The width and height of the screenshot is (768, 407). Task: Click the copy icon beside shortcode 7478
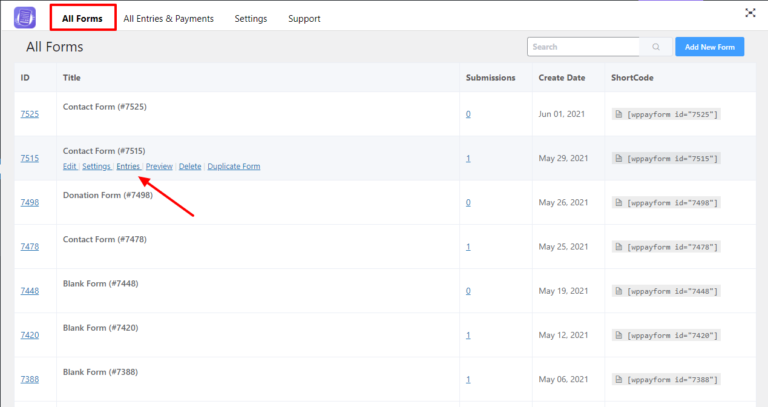619,246
